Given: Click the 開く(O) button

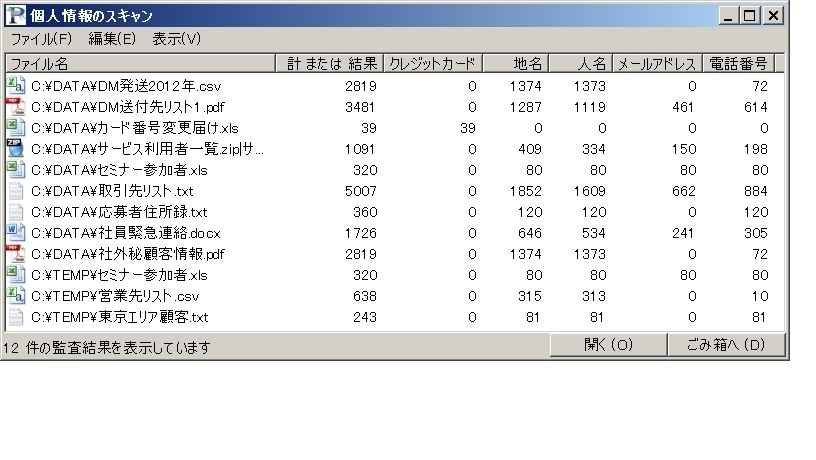Looking at the screenshot, I should 608,344.
